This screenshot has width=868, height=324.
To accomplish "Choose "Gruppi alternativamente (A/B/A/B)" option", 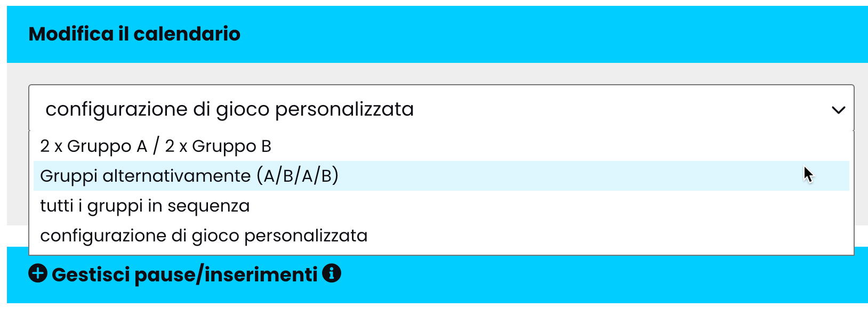I will coord(189,176).
